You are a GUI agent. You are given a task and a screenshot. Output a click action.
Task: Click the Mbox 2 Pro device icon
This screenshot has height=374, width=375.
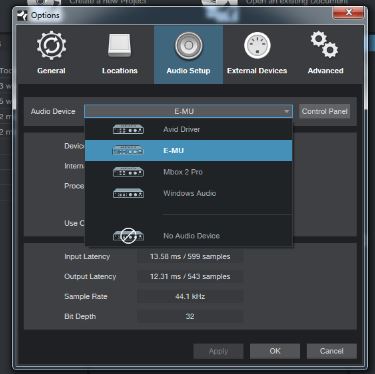128,172
